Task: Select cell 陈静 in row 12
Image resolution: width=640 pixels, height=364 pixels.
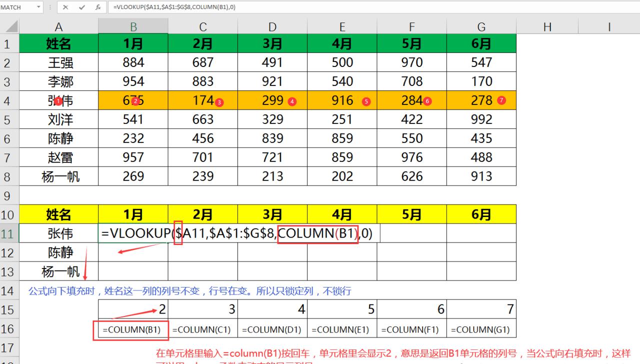Action: click(x=58, y=252)
